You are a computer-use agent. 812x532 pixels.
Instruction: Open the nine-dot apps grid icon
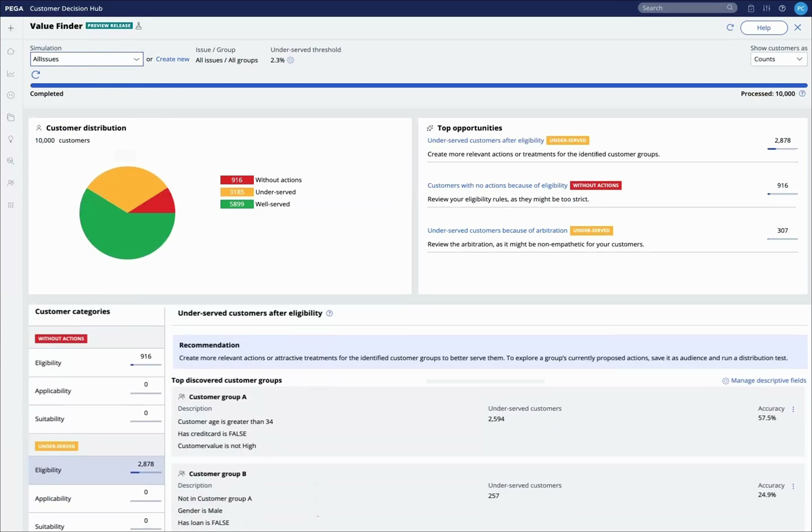coord(11,205)
